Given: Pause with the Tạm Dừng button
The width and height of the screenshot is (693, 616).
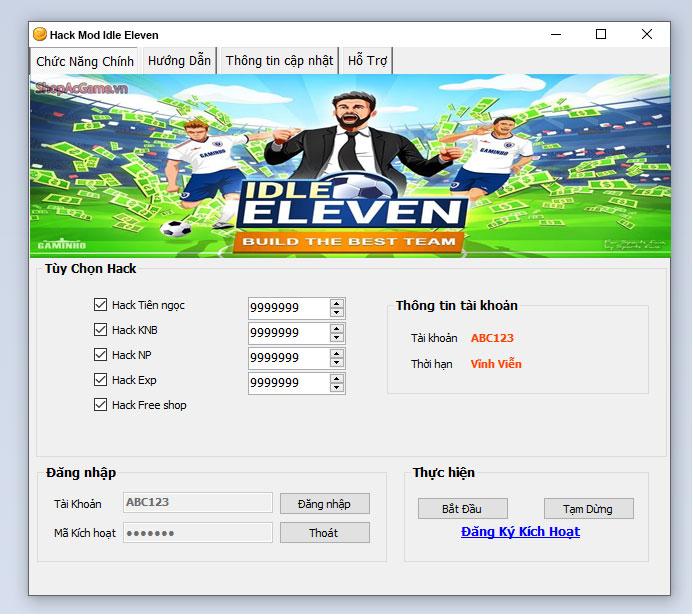Looking at the screenshot, I should 588,509.
